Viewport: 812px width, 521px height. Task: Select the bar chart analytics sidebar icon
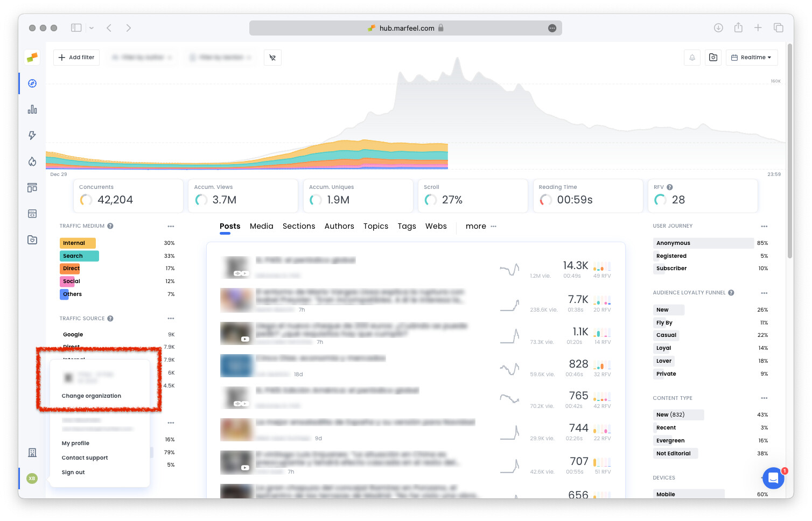[x=32, y=109]
